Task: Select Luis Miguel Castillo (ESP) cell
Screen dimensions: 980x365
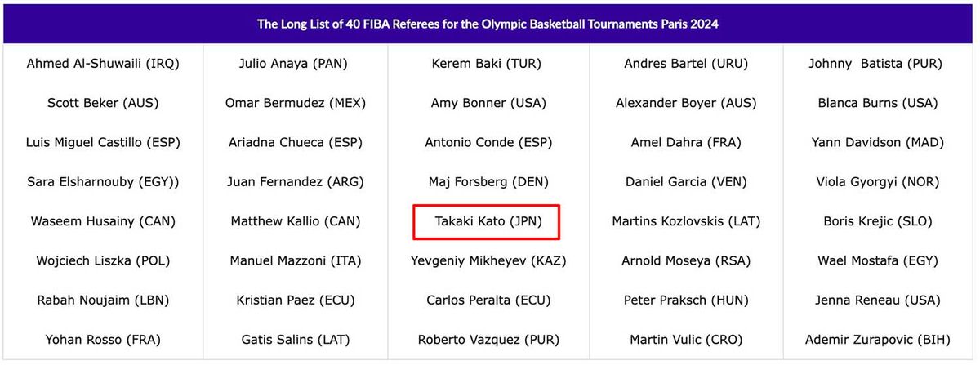Action: click(103, 142)
